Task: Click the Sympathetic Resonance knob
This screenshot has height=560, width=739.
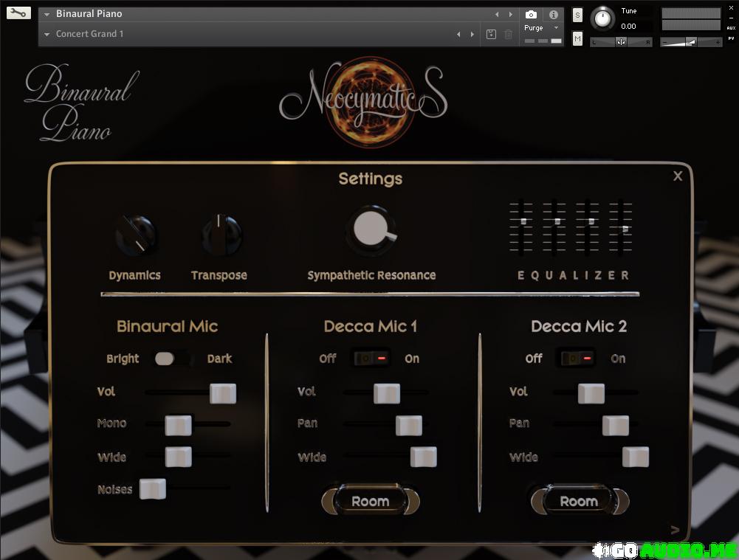Action: point(371,229)
